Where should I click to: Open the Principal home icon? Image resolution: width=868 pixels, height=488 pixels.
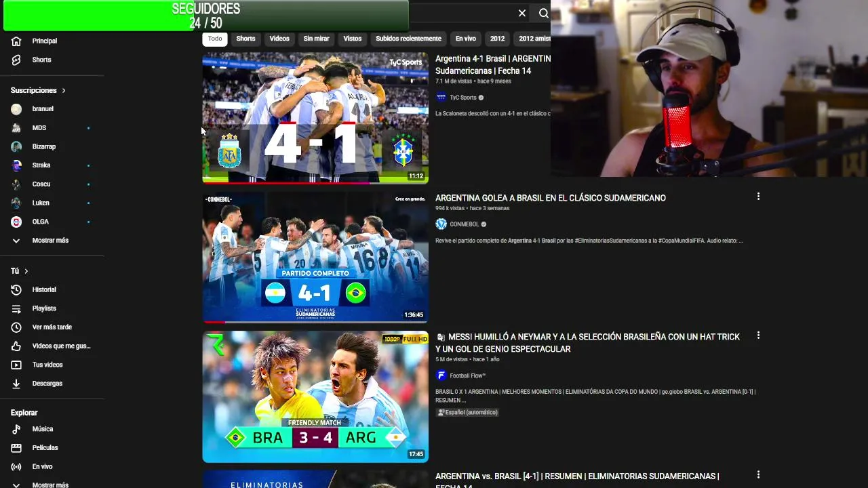pyautogui.click(x=16, y=41)
